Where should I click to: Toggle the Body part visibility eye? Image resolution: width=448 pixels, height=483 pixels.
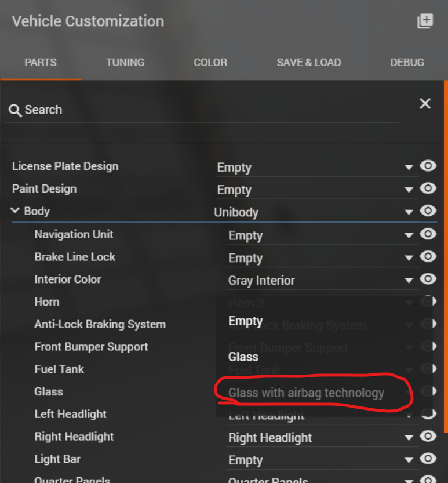click(428, 211)
